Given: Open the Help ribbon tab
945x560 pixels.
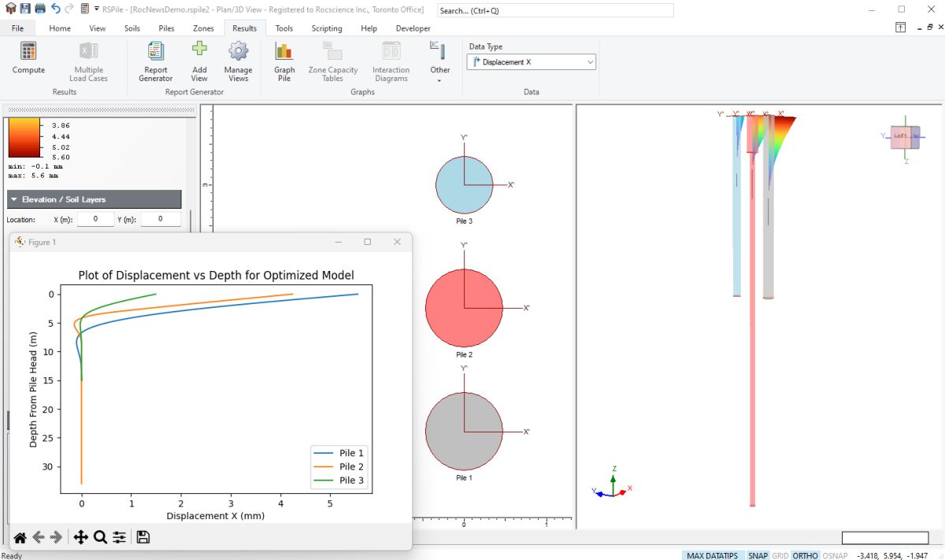Looking at the screenshot, I should click(x=369, y=28).
